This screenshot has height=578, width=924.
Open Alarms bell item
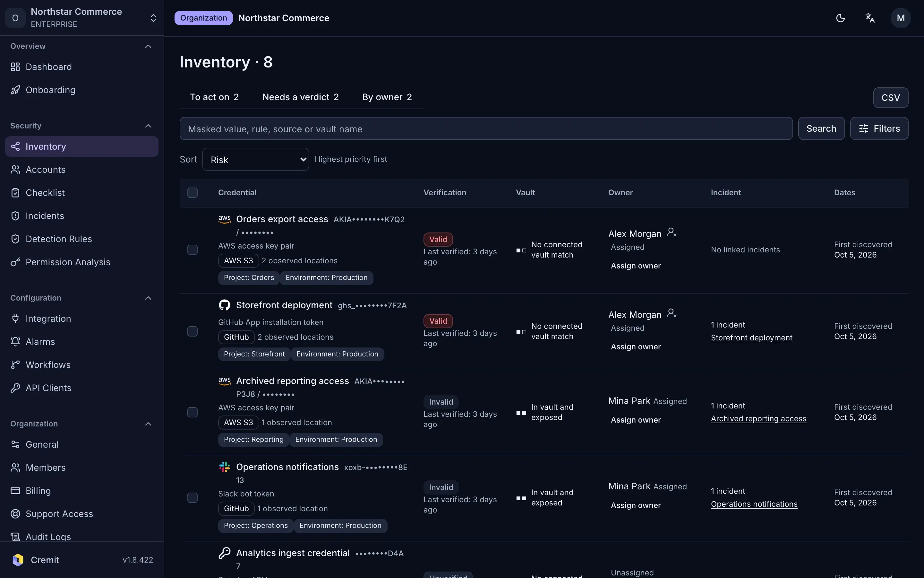(82, 342)
